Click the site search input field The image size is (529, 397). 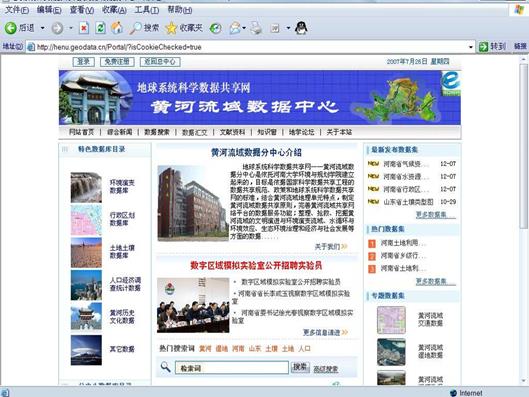coord(232,368)
